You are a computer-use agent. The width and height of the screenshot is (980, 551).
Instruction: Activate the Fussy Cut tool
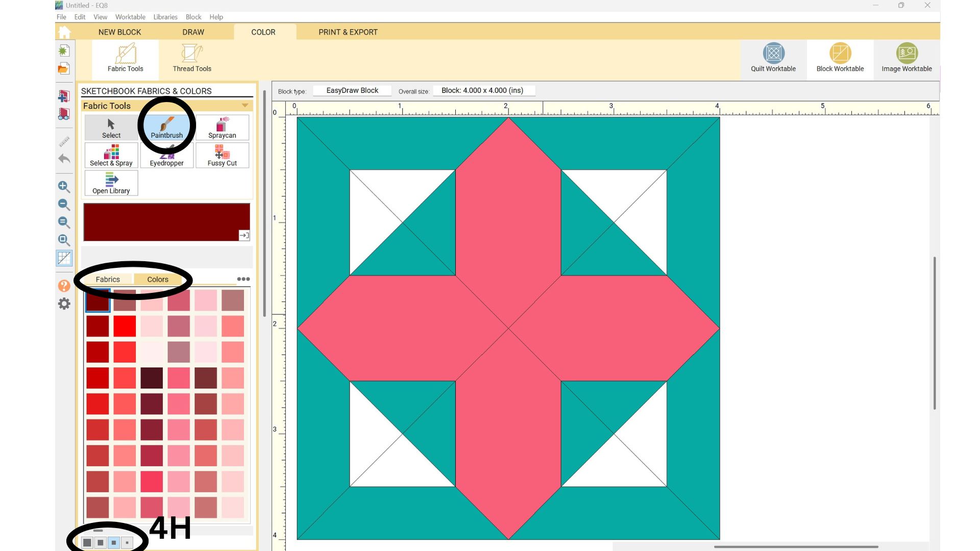(x=222, y=155)
